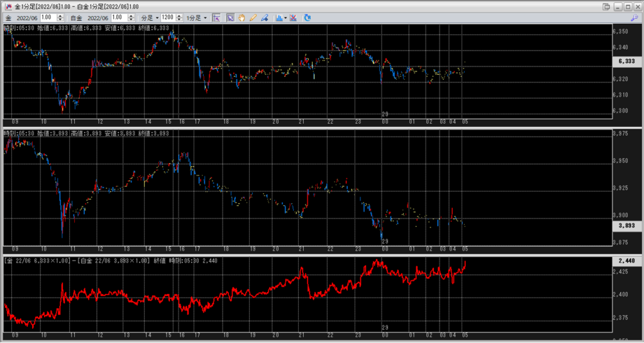Click the 6,333 price label on gold chart
The width and height of the screenshot is (644, 343).
pyautogui.click(x=626, y=62)
